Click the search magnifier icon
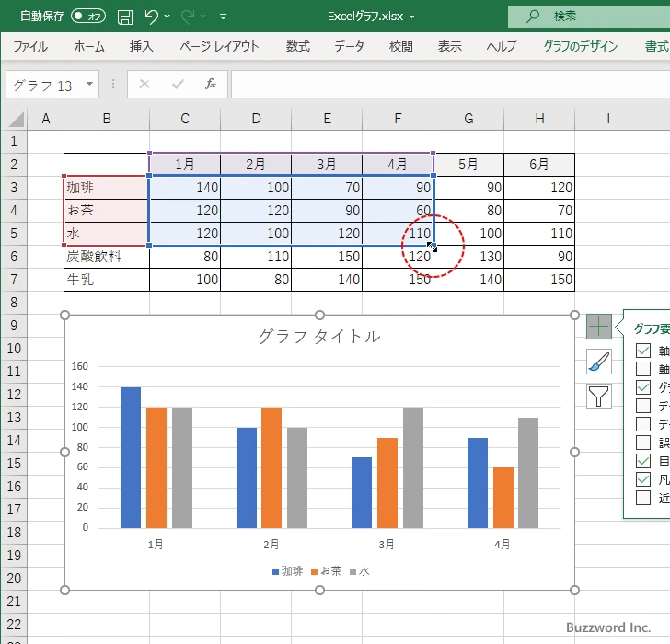This screenshot has height=644, width=670. 533,17
